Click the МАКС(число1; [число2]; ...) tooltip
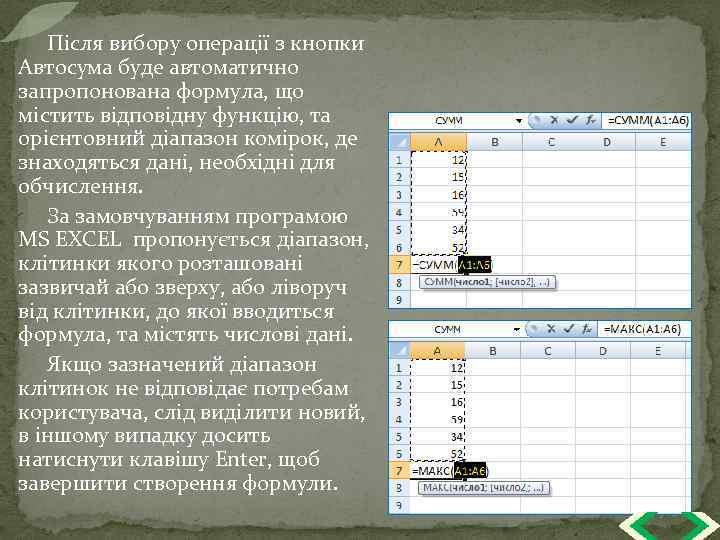The height and width of the screenshot is (540, 720). pos(484,488)
